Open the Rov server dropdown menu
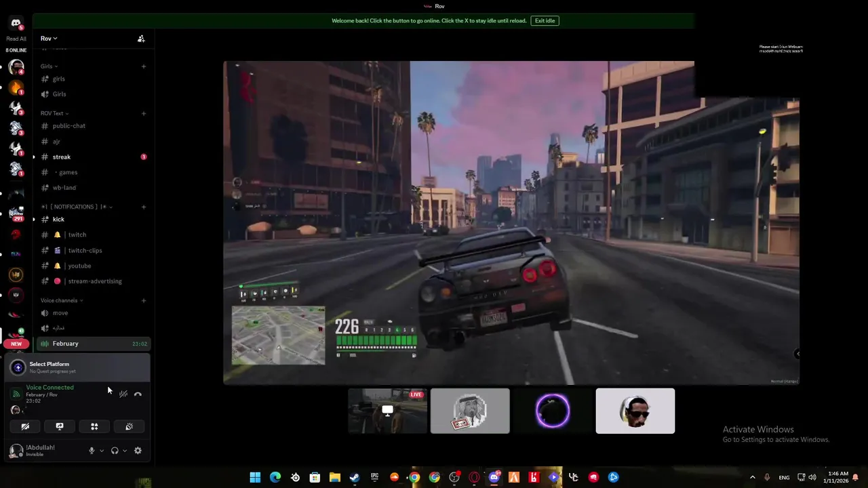868x488 pixels. click(x=49, y=39)
